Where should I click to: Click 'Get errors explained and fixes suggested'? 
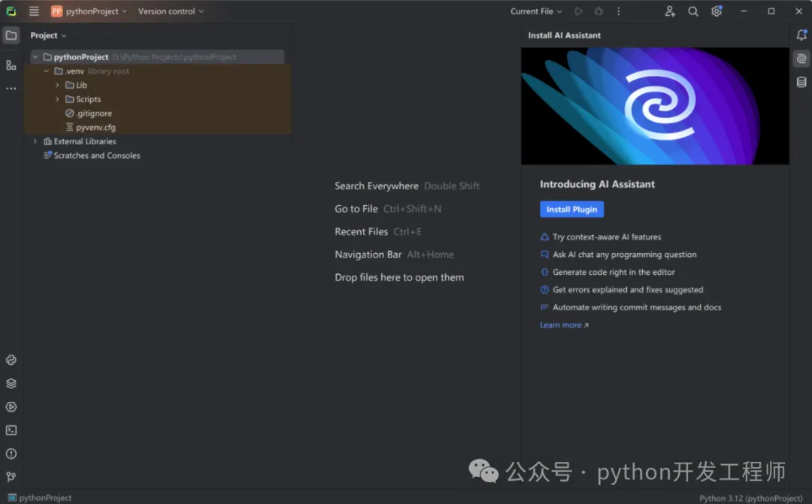[x=628, y=289]
